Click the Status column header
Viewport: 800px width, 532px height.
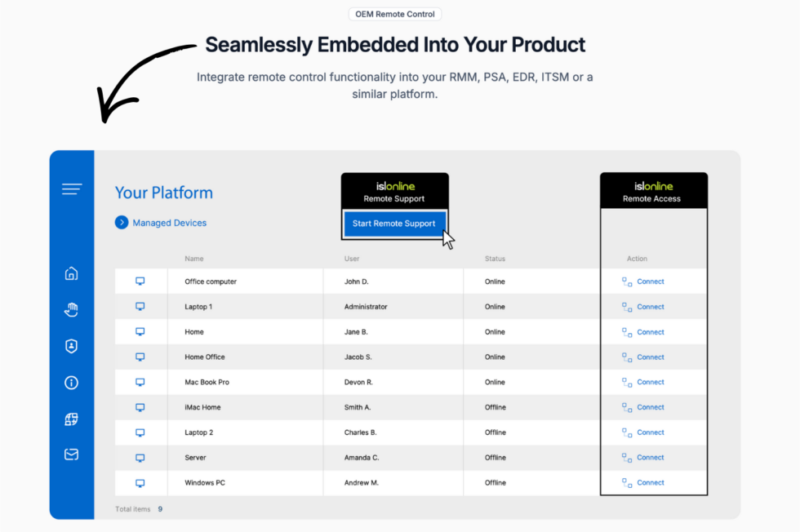point(495,259)
